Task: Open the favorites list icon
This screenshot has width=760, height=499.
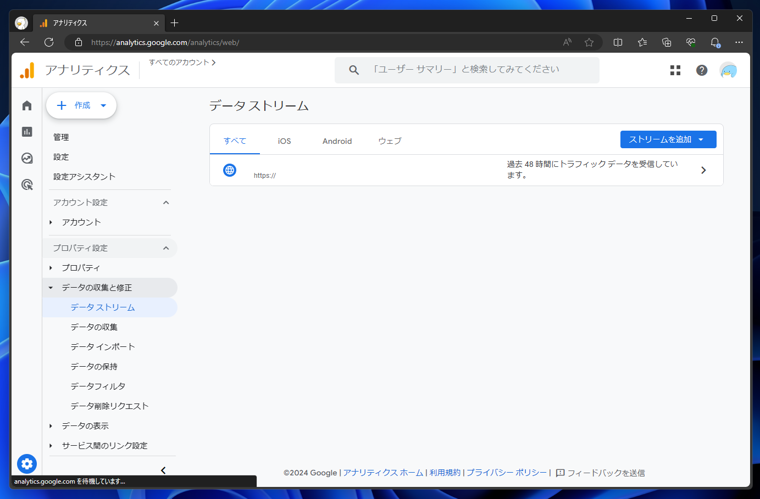Action: coord(642,42)
